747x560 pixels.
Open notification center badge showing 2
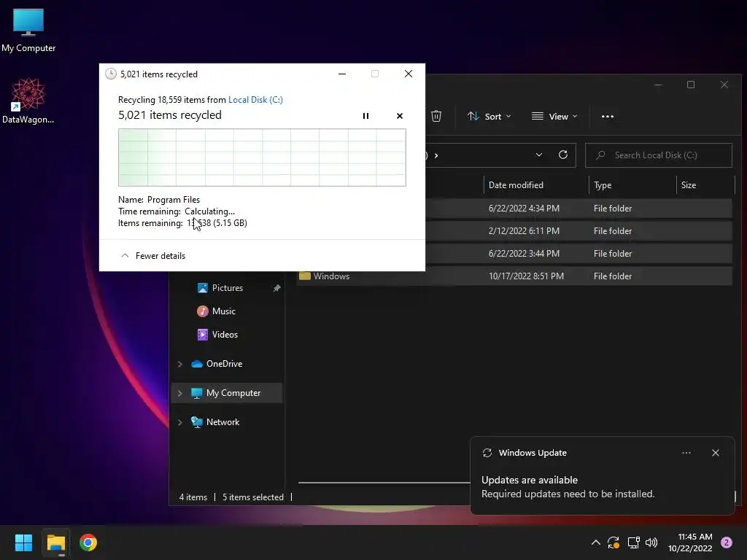727,542
